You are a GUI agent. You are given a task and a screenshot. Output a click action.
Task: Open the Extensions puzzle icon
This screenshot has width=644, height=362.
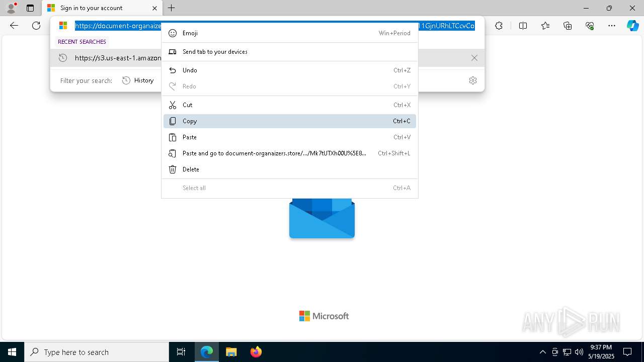point(499,26)
